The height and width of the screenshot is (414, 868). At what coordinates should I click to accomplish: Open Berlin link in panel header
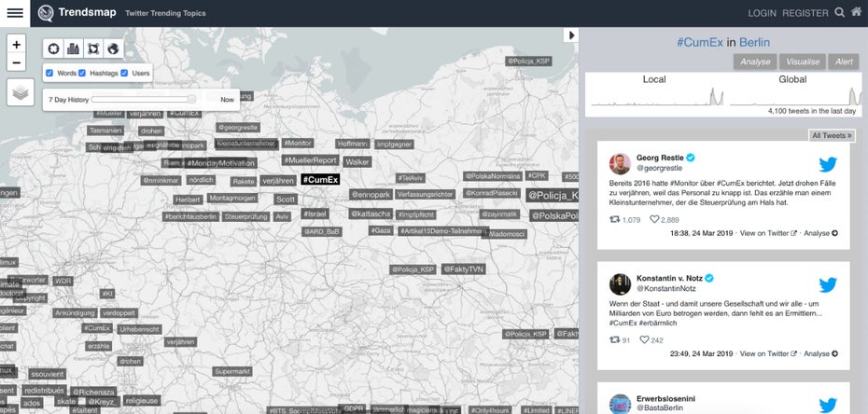(754, 43)
